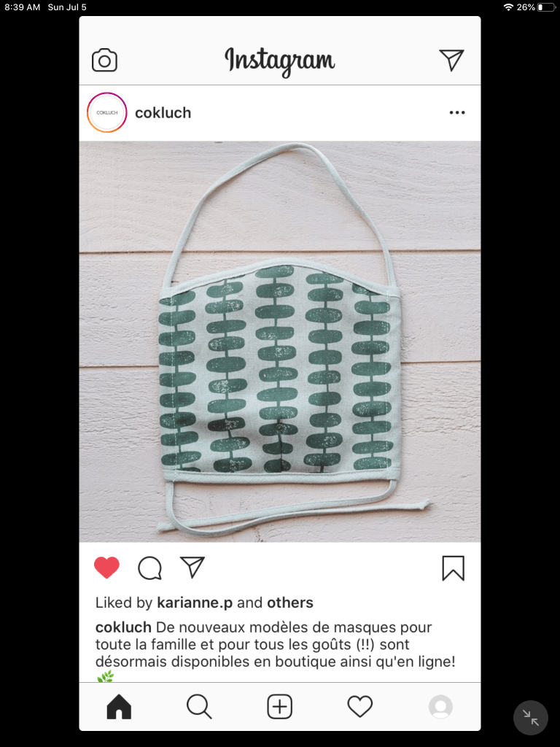Unlike the post with red heart
Viewport: 560px width, 747px height.
tap(106, 568)
